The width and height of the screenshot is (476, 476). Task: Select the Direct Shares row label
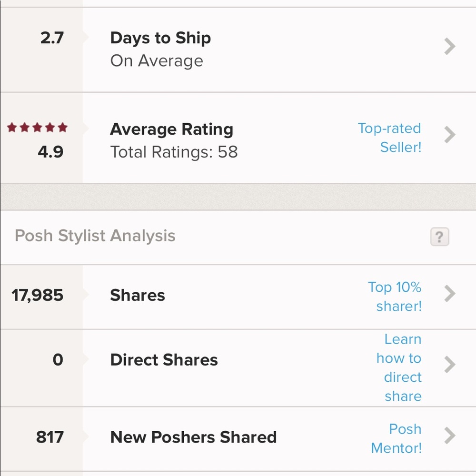164,360
